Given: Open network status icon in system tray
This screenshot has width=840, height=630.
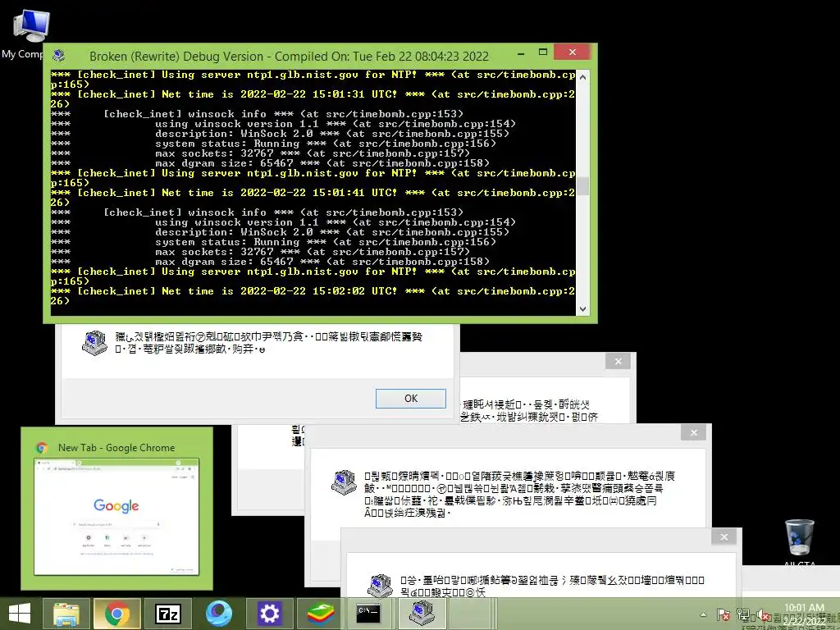Looking at the screenshot, I should pos(743,614).
